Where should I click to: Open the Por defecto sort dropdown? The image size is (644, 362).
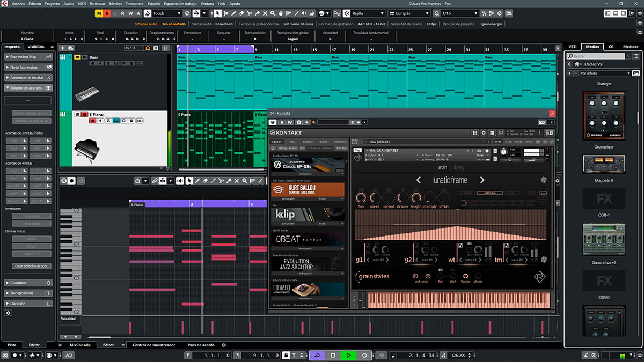coord(605,73)
